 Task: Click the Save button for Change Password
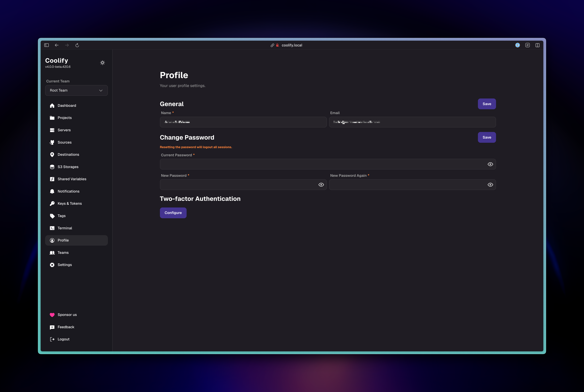pyautogui.click(x=486, y=137)
